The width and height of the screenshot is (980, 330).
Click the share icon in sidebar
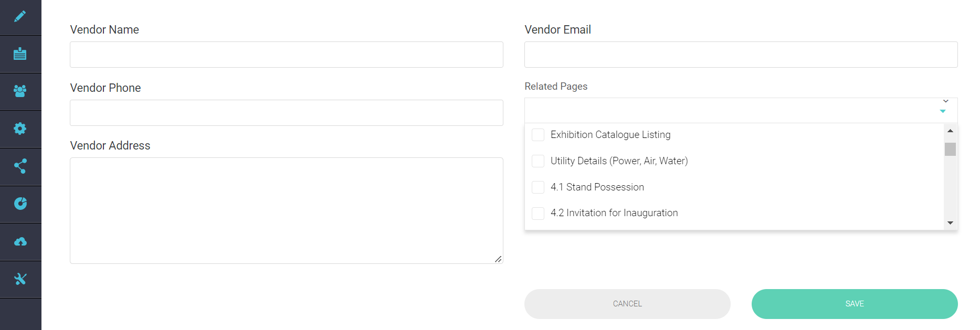click(x=20, y=166)
